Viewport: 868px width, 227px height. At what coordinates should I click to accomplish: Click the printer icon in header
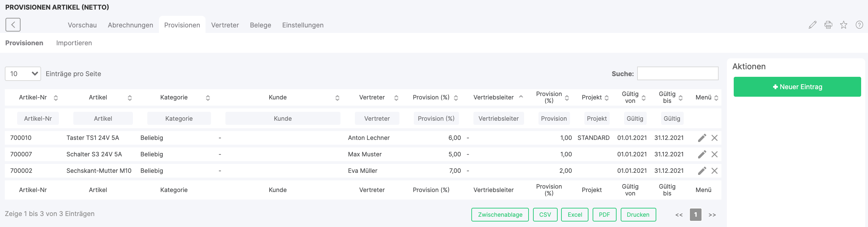(x=828, y=25)
